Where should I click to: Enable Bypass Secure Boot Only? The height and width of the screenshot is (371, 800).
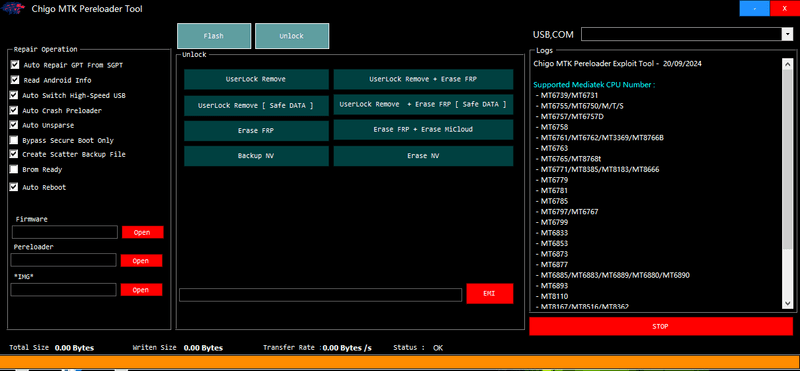[14, 140]
